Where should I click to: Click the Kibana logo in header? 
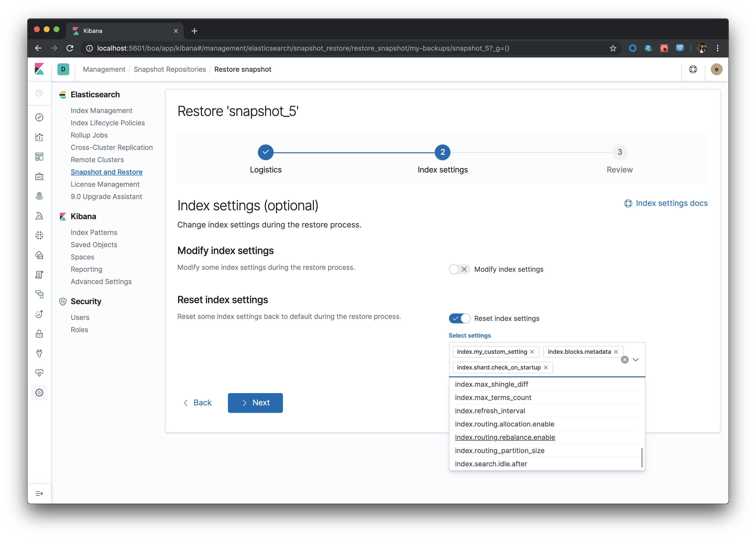39,69
